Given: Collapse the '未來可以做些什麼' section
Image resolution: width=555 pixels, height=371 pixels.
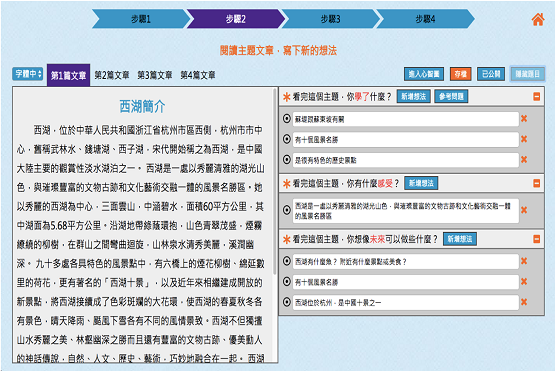Looking at the screenshot, I should click(x=537, y=239).
